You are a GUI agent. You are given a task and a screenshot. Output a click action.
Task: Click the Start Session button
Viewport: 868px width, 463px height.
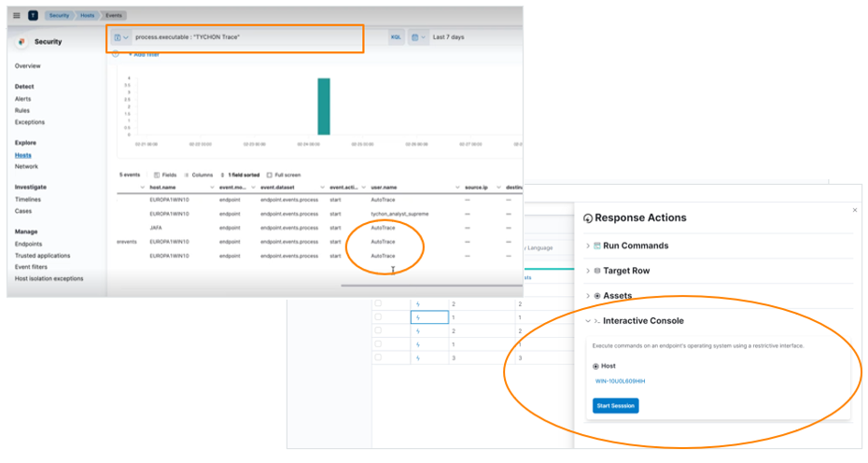(616, 406)
